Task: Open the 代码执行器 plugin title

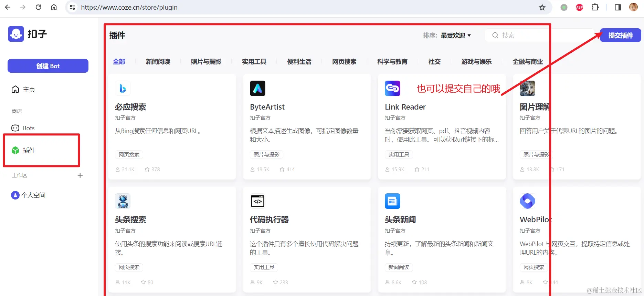Action: [269, 220]
